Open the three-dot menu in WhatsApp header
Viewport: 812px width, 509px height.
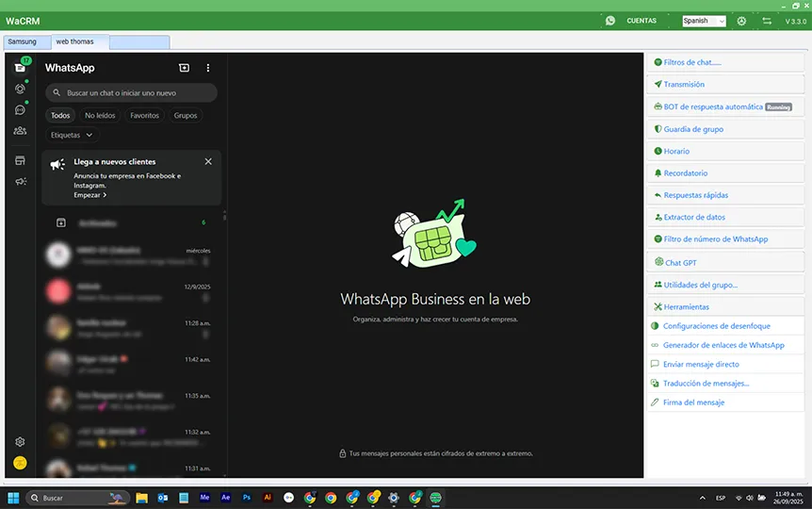[x=208, y=68]
